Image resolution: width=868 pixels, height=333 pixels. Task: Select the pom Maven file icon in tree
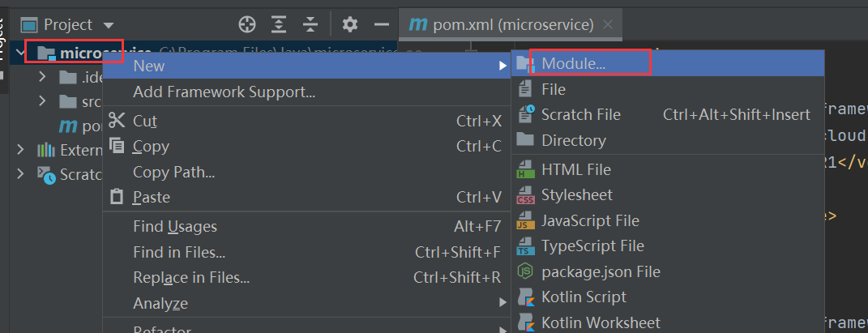pos(68,126)
